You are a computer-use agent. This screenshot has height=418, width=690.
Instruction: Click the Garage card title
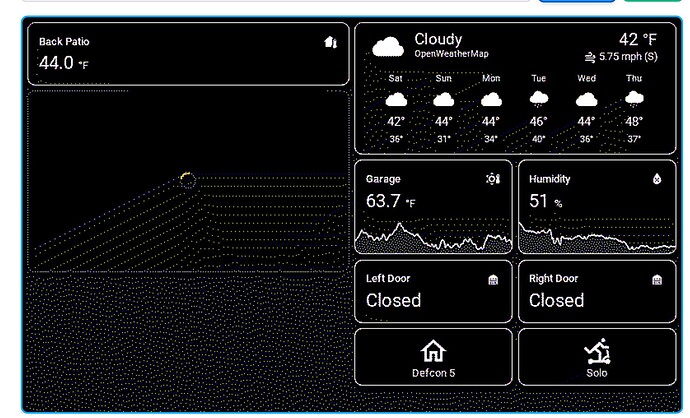383,179
